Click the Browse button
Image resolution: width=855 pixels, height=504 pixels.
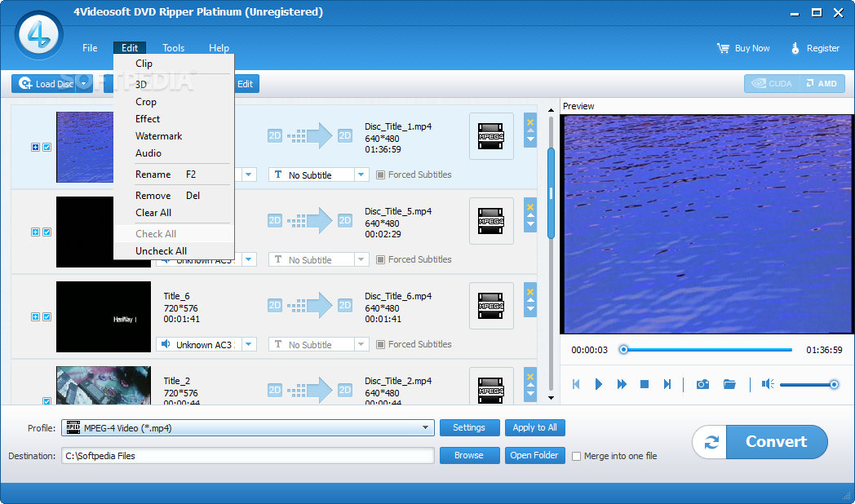(469, 456)
